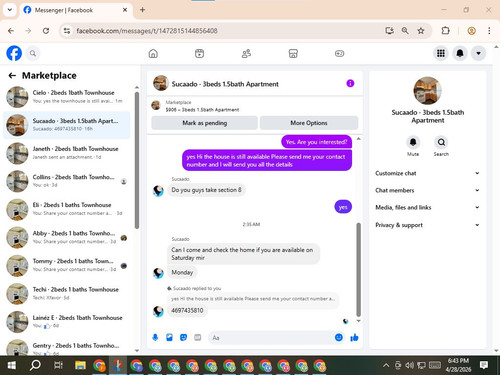Open the browser zoom magnifier icon
Screen dimensions: 500x375
[405, 31]
